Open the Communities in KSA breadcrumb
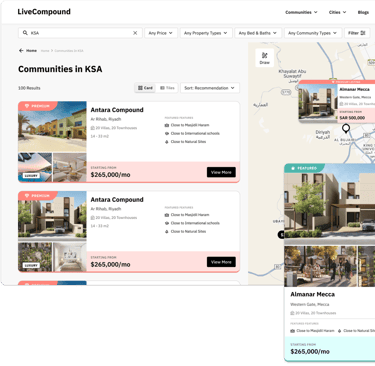 coord(69,51)
